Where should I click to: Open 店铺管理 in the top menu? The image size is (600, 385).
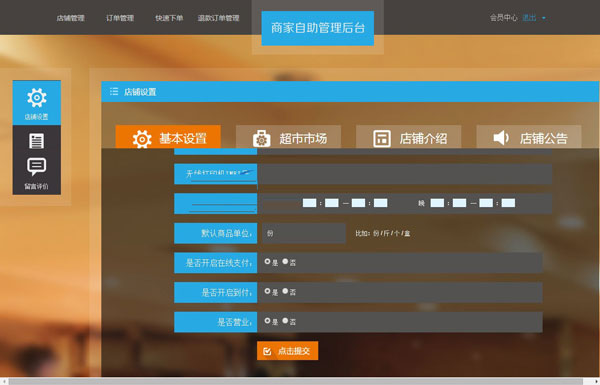pos(70,18)
